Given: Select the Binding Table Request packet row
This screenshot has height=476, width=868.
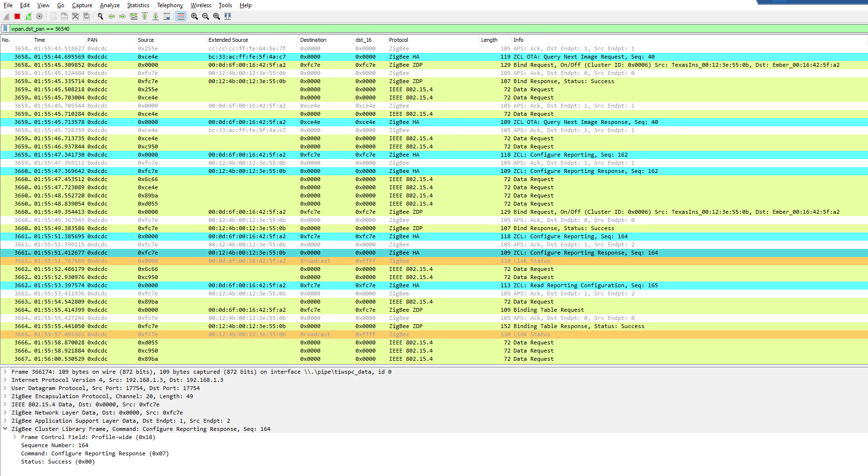Looking at the screenshot, I should point(288,309).
